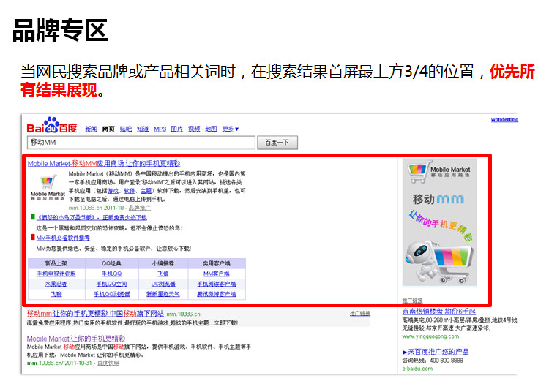Click the MM客户端 link

(217, 274)
